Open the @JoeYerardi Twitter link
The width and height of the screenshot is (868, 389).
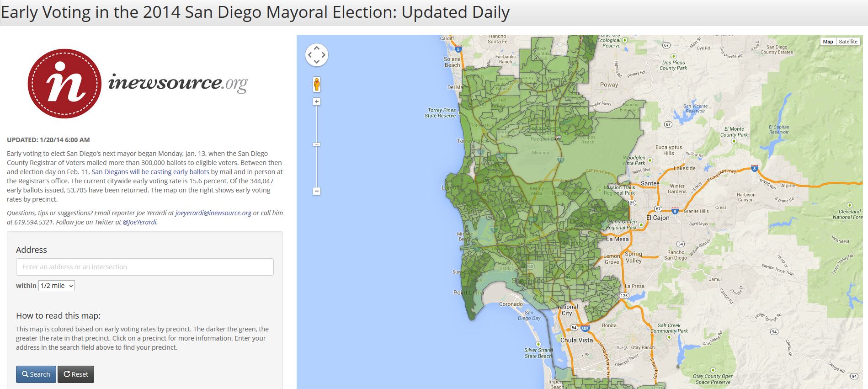coord(140,222)
